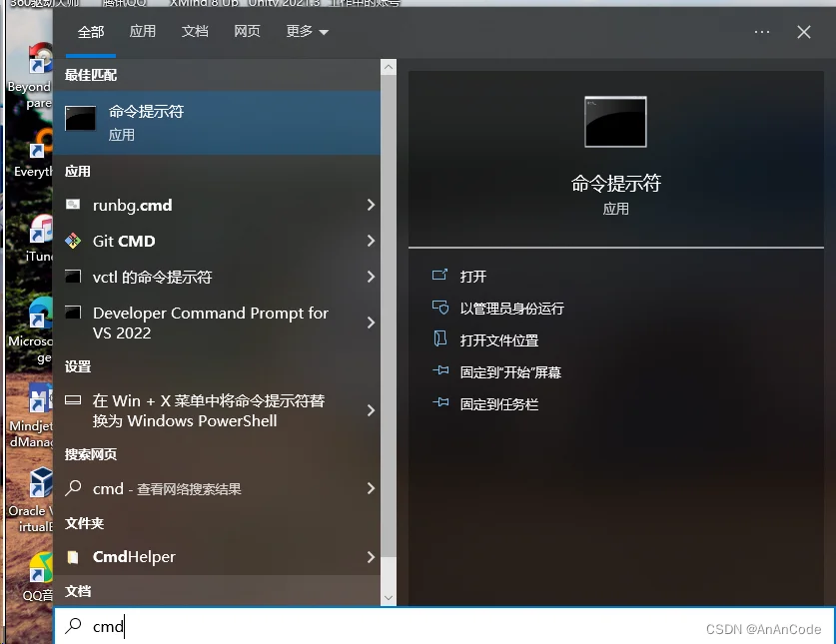This screenshot has height=644, width=836.
Task: Expand runbg.cmd result chevron
Action: pyautogui.click(x=372, y=205)
